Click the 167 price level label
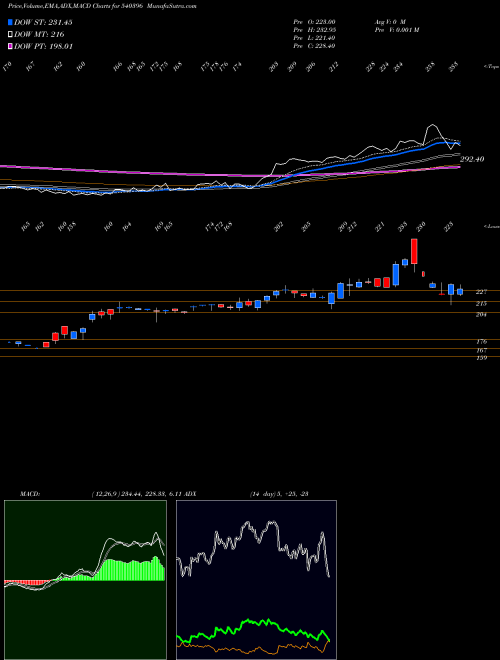 pos(481,350)
